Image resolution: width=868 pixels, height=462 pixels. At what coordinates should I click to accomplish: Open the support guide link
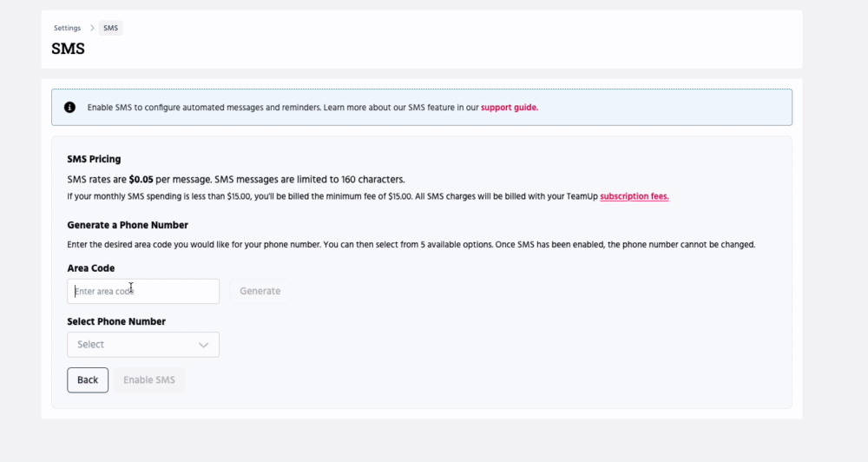click(509, 108)
